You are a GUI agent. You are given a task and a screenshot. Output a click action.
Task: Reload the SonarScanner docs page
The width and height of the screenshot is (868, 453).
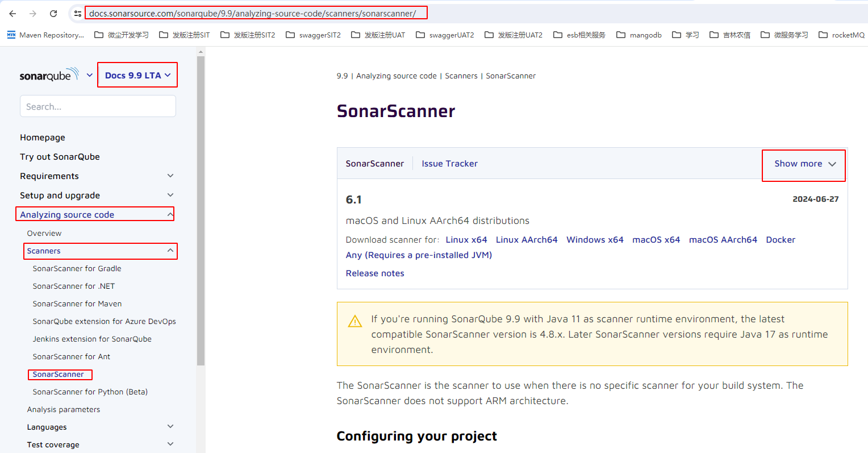53,14
